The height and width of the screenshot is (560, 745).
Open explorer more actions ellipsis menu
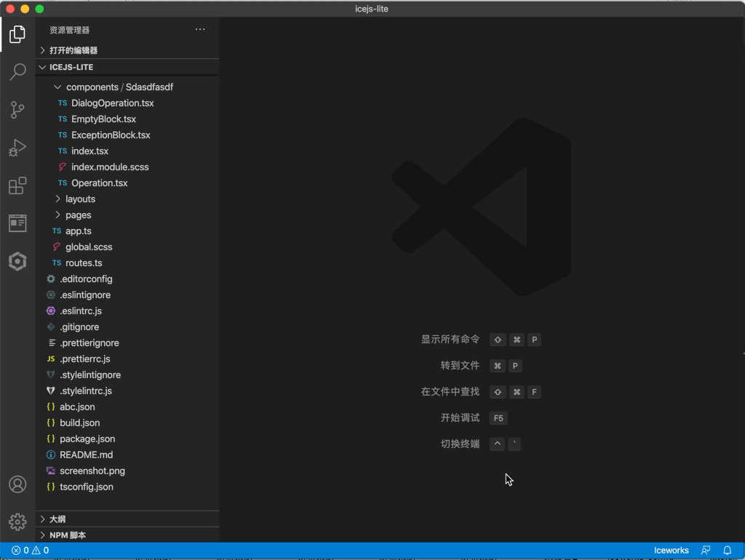click(200, 30)
